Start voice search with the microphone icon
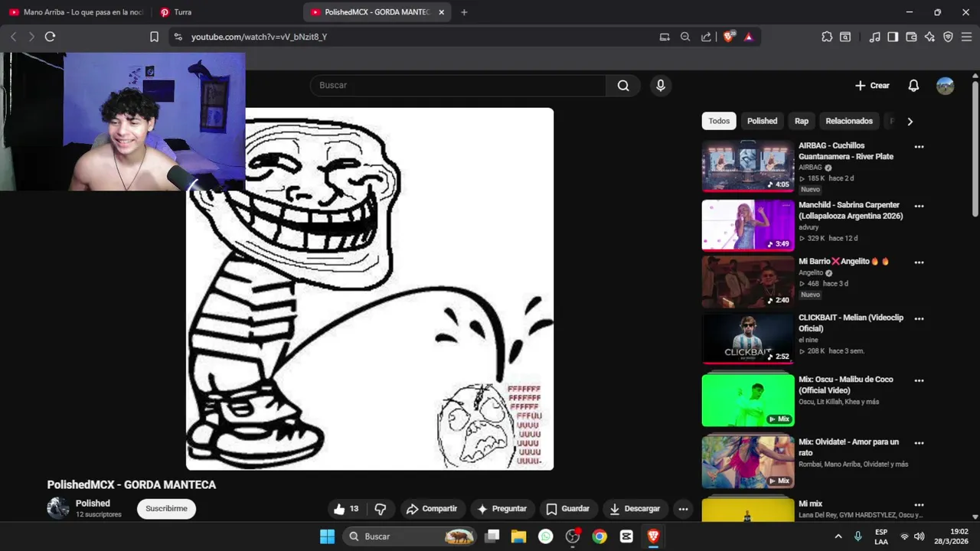Image resolution: width=980 pixels, height=551 pixels. (x=661, y=86)
